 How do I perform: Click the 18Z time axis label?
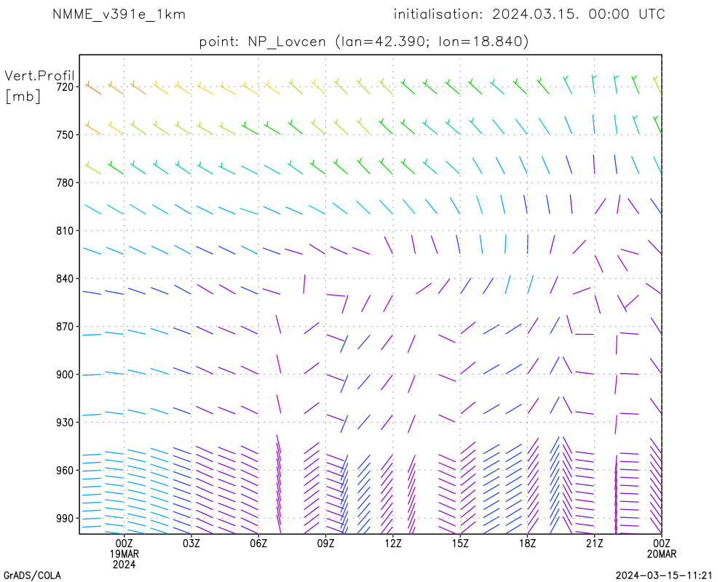pos(527,543)
